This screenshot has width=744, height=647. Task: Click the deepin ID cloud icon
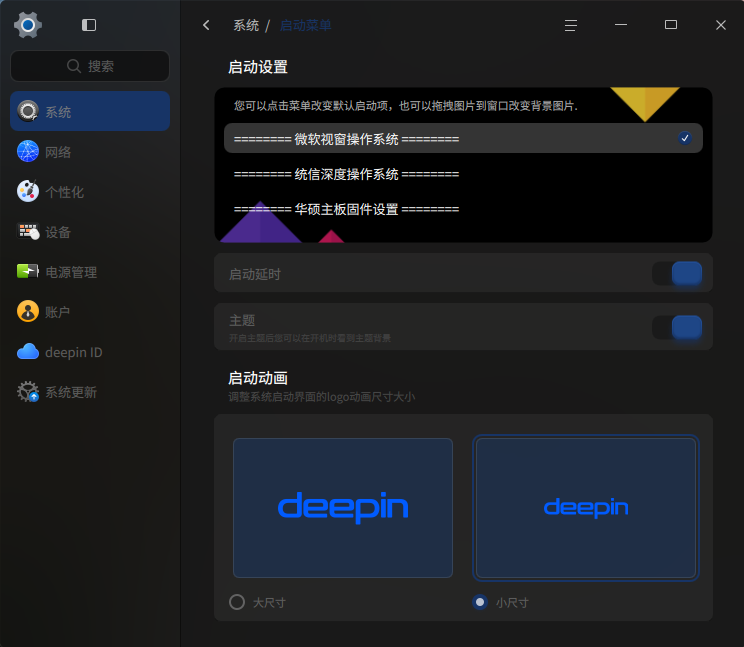click(x=28, y=351)
